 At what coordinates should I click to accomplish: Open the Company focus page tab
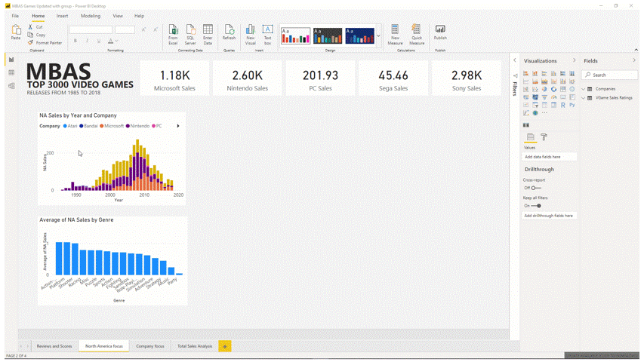pos(150,346)
